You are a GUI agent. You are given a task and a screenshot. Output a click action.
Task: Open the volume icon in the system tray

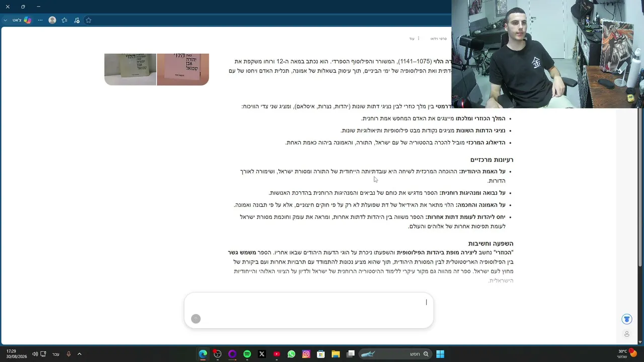[35, 354]
